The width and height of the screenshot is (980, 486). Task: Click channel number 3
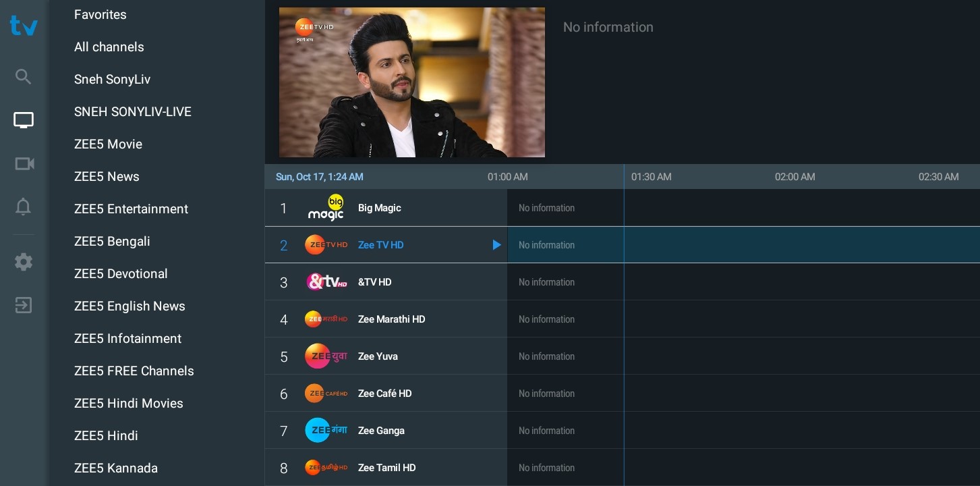[x=284, y=282]
